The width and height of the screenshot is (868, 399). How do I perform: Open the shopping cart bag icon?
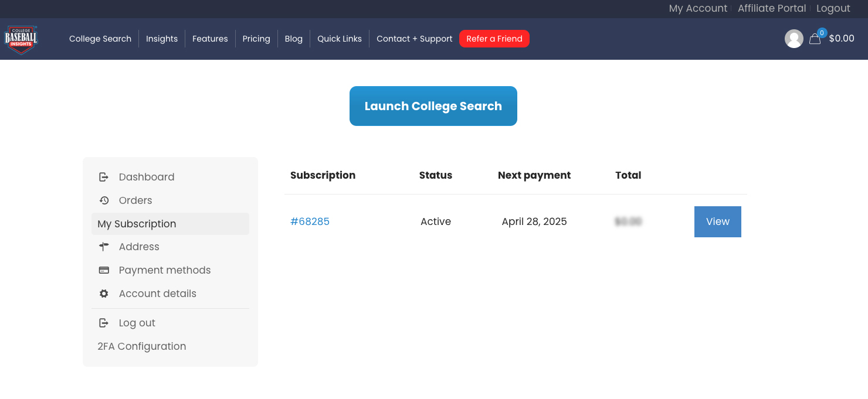click(815, 39)
